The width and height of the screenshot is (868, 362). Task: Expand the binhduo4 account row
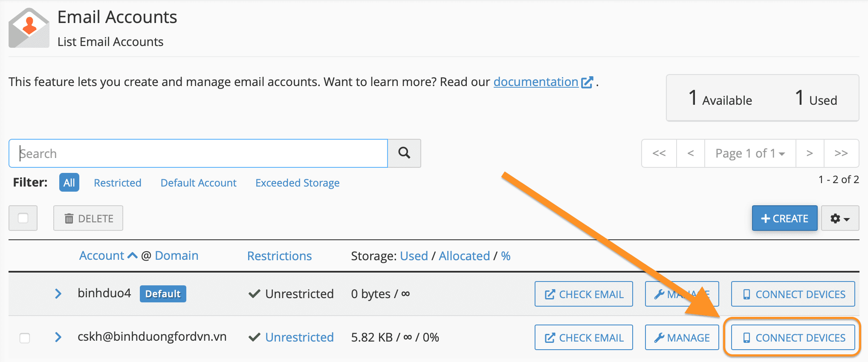point(58,294)
